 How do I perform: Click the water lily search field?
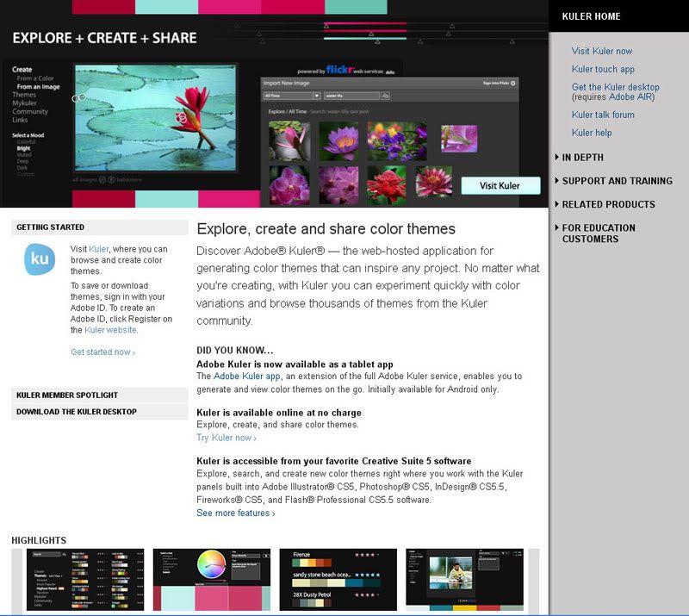pyautogui.click(x=351, y=96)
